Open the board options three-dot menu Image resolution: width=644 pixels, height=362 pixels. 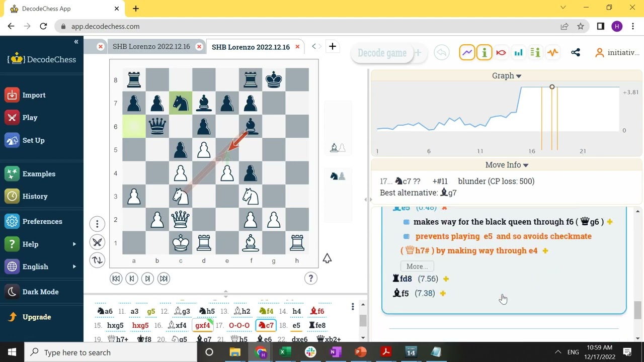tap(97, 224)
